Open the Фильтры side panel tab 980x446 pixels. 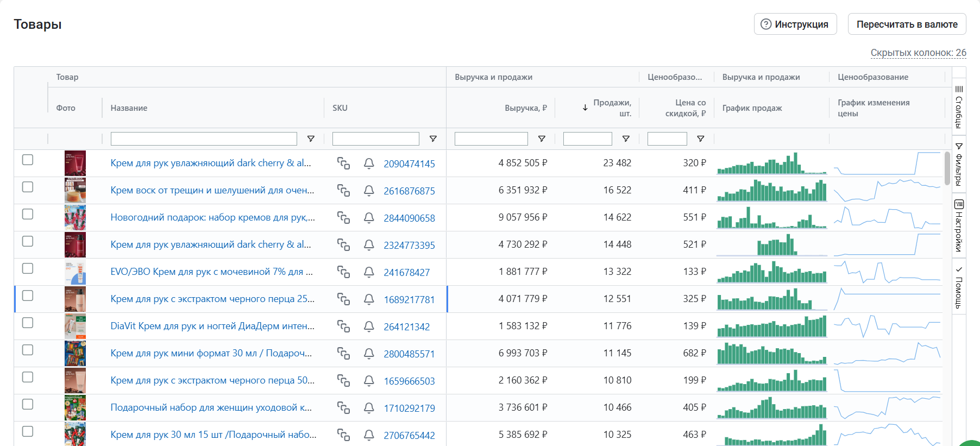pyautogui.click(x=959, y=165)
